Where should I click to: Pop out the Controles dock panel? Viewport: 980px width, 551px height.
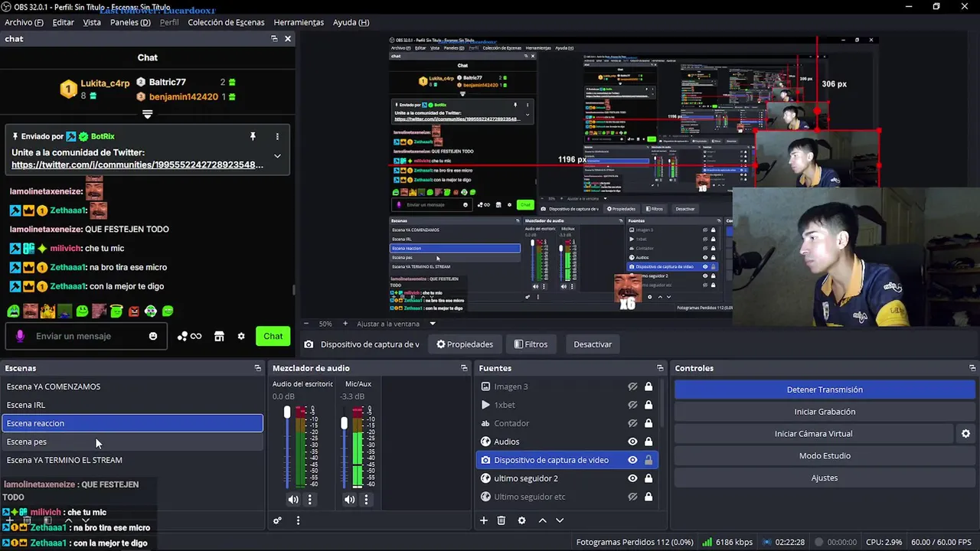tap(972, 368)
